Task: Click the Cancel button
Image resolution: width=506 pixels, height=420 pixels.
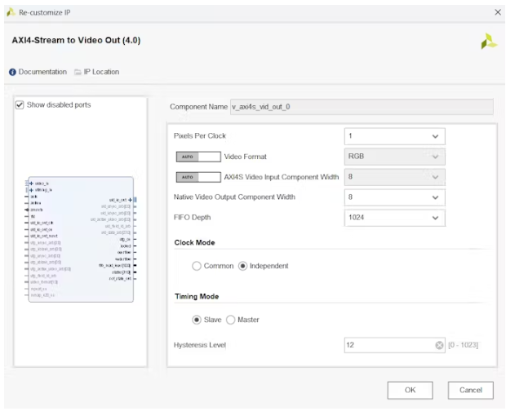Action: pyautogui.click(x=470, y=391)
